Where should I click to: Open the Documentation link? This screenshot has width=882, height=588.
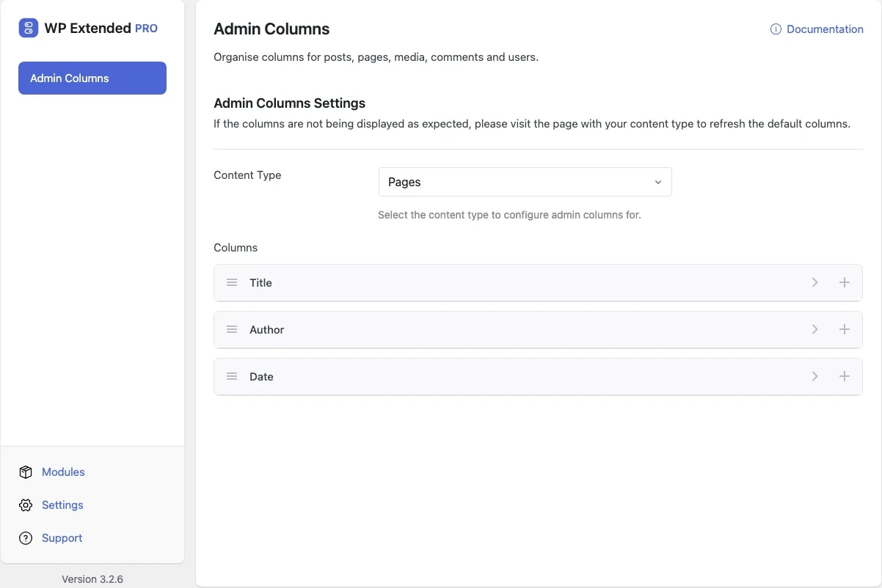click(x=825, y=29)
